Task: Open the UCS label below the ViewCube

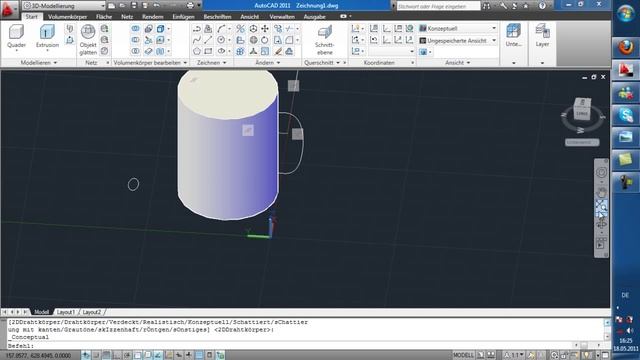Action: click(582, 142)
